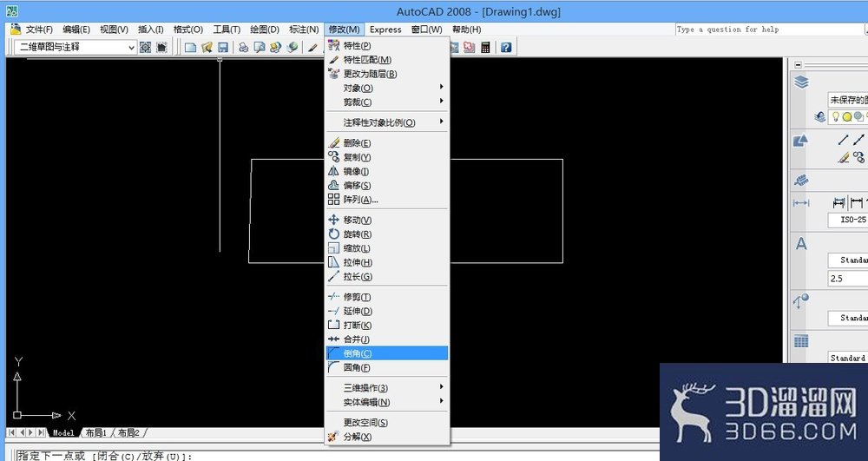Click the Text panel 'A' icon
Image resolution: width=868 pixels, height=461 pixels.
801,243
